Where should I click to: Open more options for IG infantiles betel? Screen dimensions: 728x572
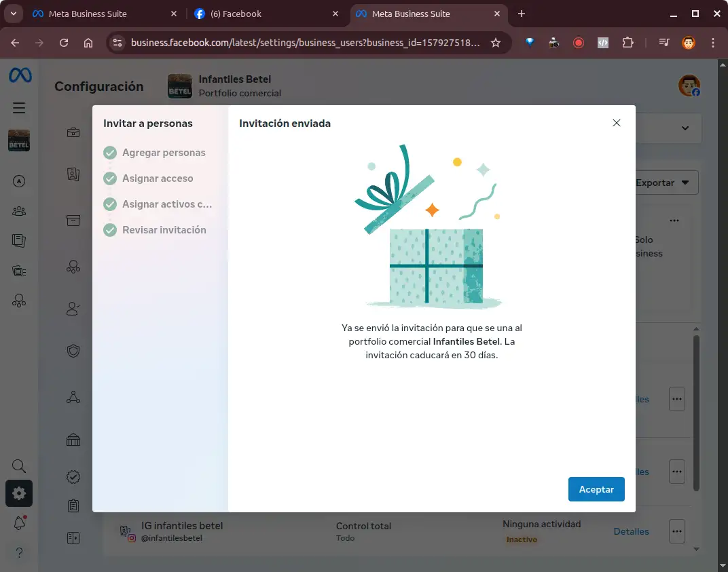click(x=676, y=531)
